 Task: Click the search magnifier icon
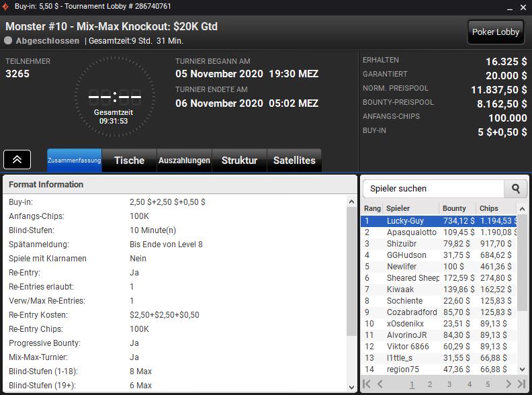coord(516,189)
